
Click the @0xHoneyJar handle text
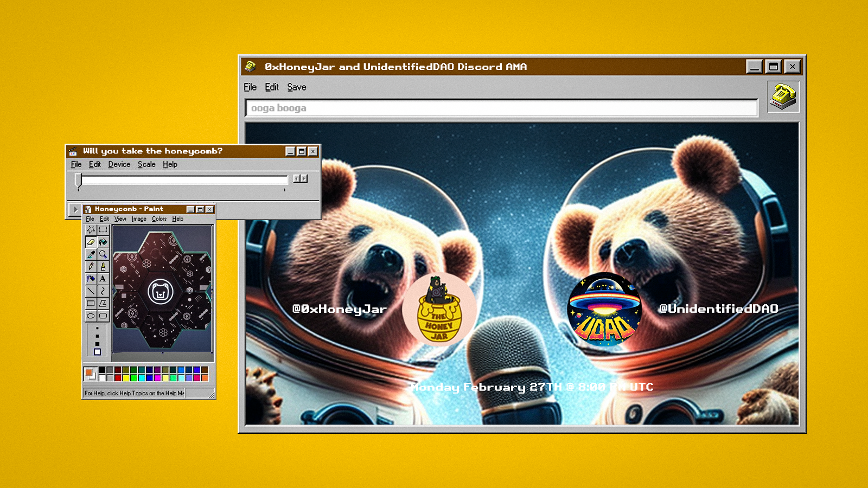(339, 309)
